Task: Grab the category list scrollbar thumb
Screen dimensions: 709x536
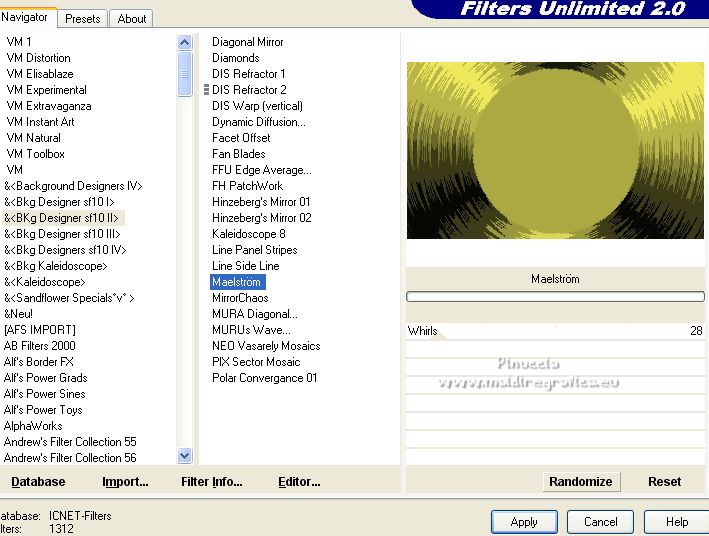Action: click(184, 74)
